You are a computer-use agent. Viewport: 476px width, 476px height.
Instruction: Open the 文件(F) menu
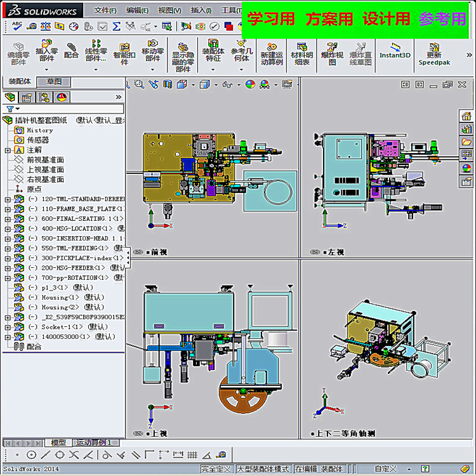pos(105,11)
